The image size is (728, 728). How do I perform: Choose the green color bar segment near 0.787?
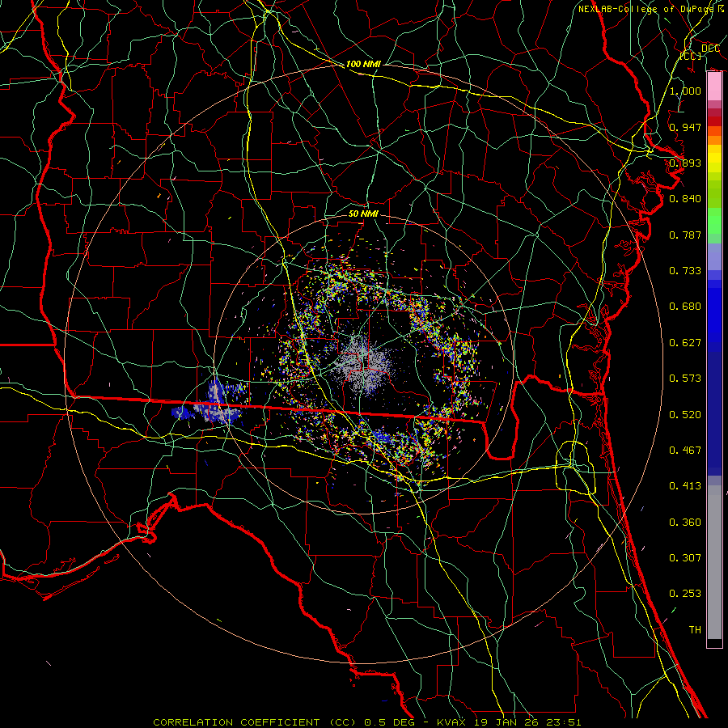(x=714, y=226)
